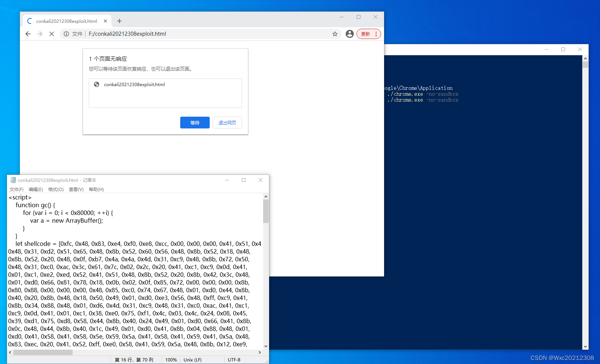The image size is (600, 364).
Task: Click PowerShell window scrollbar down arrow
Action: pos(585,346)
